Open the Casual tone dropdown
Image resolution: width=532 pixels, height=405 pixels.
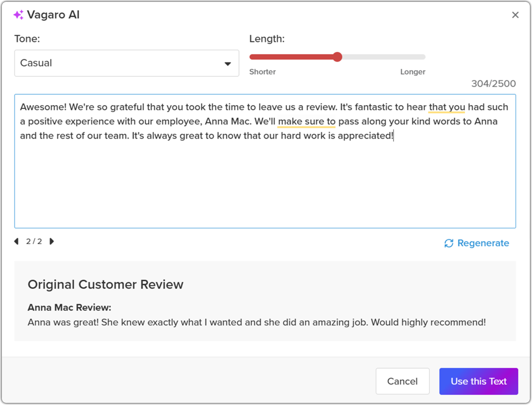pos(127,63)
